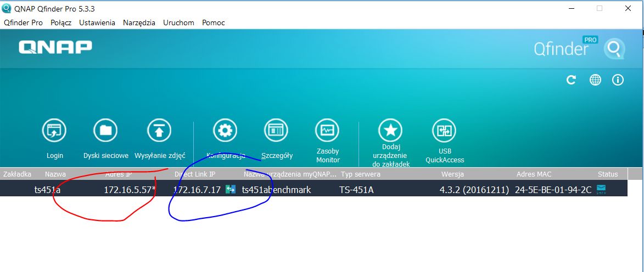Click the ts451abenchmark myQNAP name
Image resolution: width=644 pixels, height=272 pixels.
276,190
